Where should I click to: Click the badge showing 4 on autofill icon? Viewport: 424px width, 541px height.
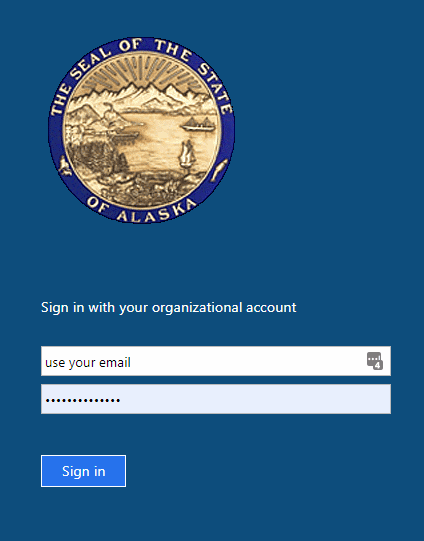pyautogui.click(x=378, y=366)
